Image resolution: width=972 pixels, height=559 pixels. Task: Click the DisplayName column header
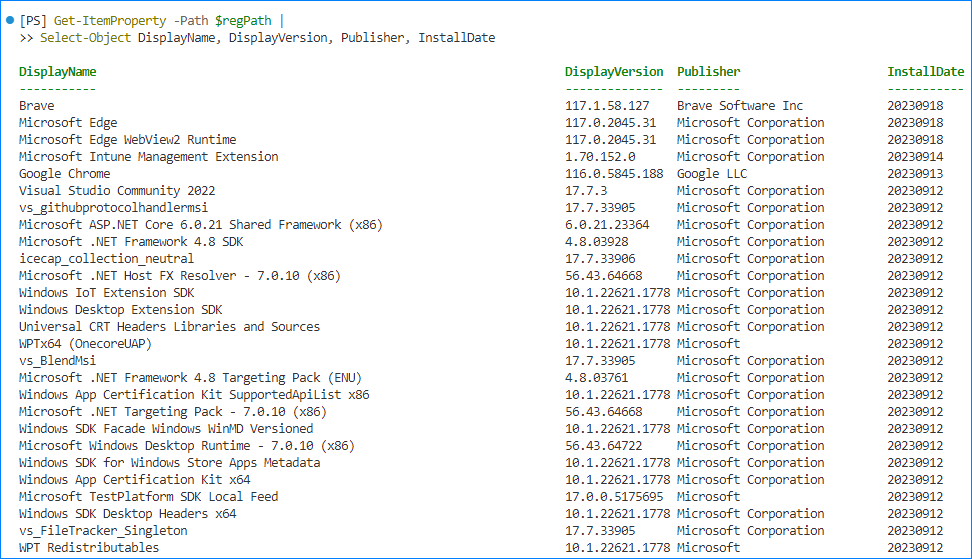pos(58,72)
